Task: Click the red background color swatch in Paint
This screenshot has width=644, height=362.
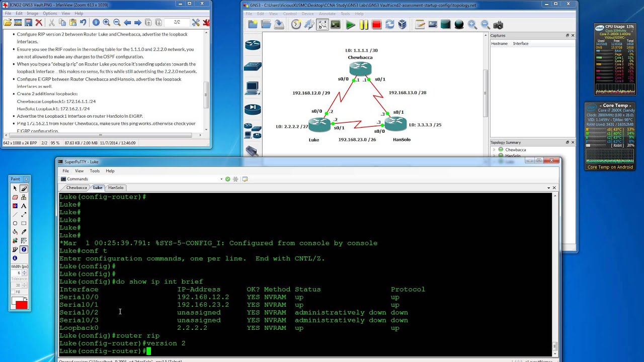Action: [22, 305]
